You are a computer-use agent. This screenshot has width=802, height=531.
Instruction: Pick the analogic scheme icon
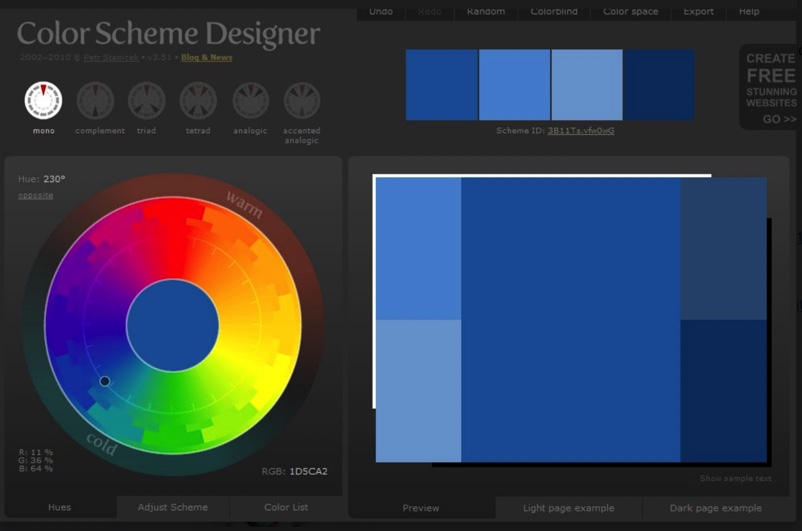(x=251, y=100)
